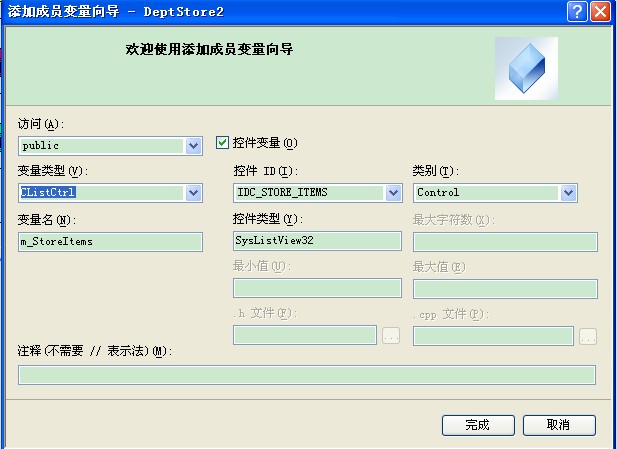Click the .h 文件 input field
Viewport: 617px width, 449px height.
(305, 335)
